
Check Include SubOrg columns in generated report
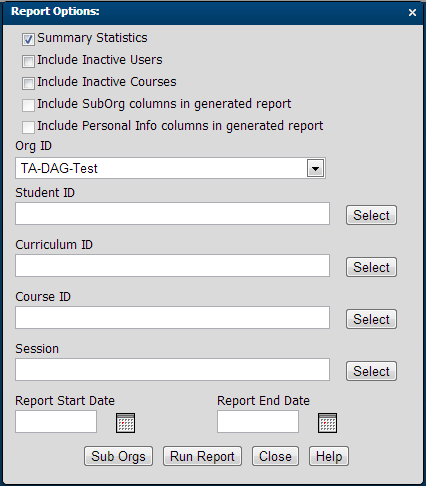[28, 105]
